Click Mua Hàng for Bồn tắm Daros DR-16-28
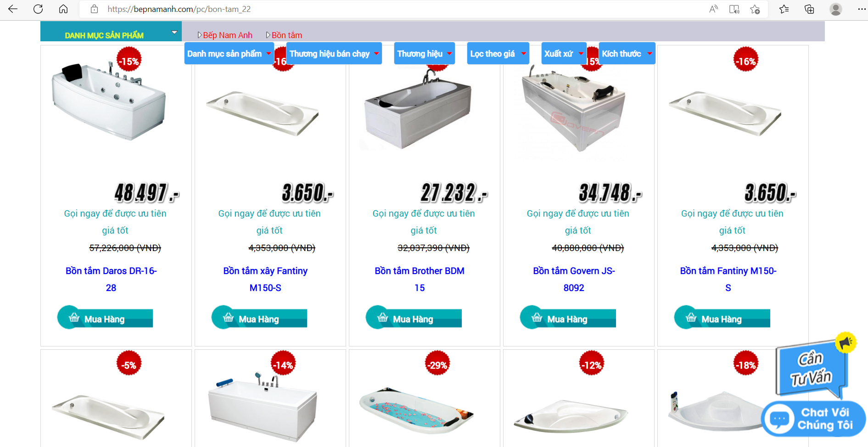Viewport: 868px width, 447px height. point(105,318)
